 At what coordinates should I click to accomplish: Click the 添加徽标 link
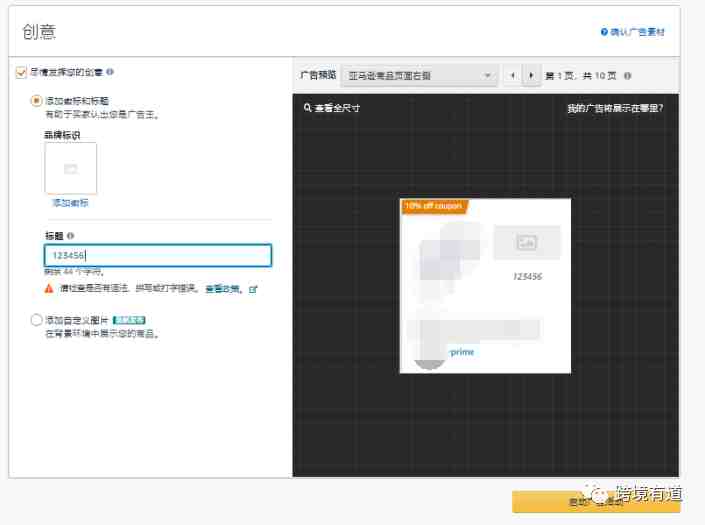(70, 203)
